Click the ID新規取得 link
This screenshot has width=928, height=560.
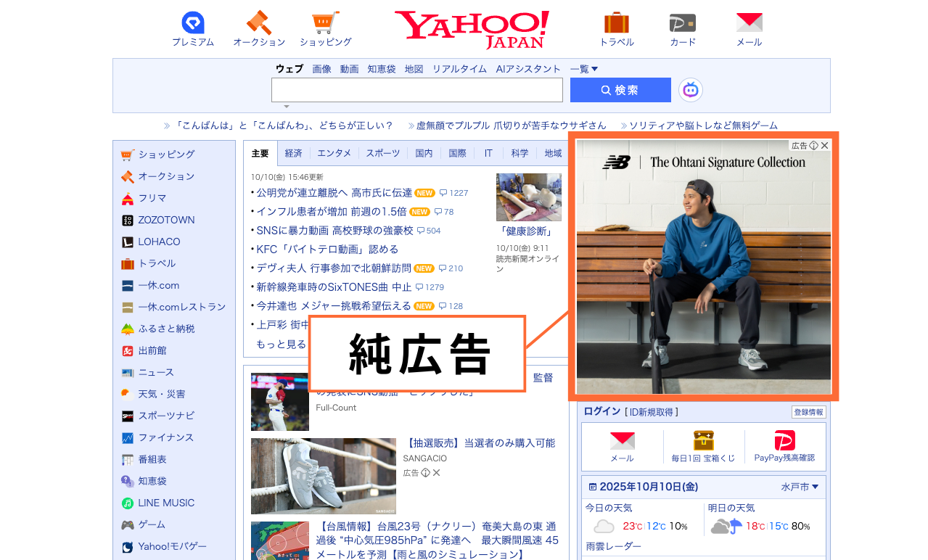[x=652, y=412]
